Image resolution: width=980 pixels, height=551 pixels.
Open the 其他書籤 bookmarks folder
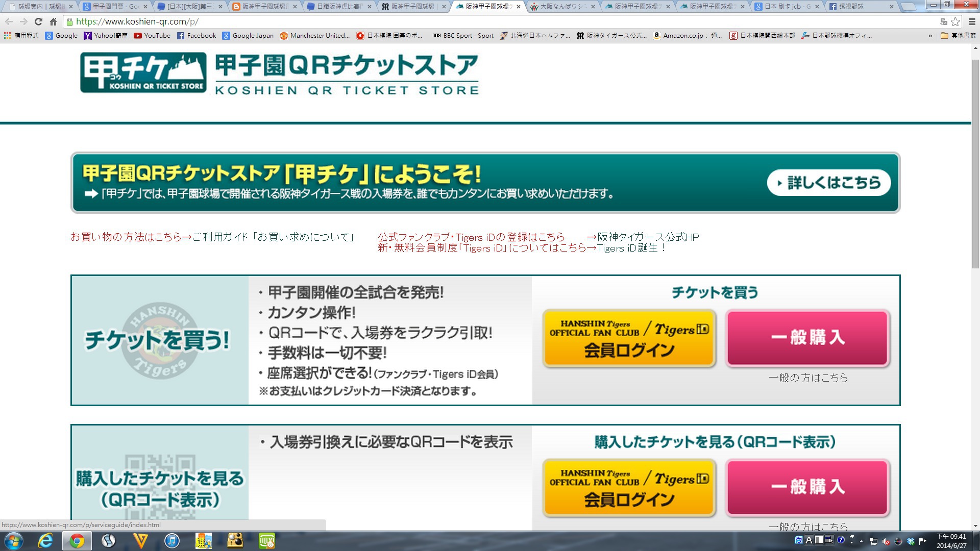(x=958, y=35)
